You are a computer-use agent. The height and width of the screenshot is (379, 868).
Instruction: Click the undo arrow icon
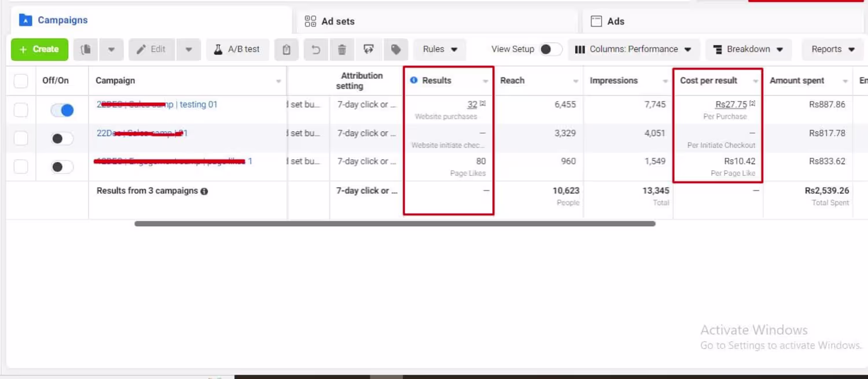click(315, 50)
